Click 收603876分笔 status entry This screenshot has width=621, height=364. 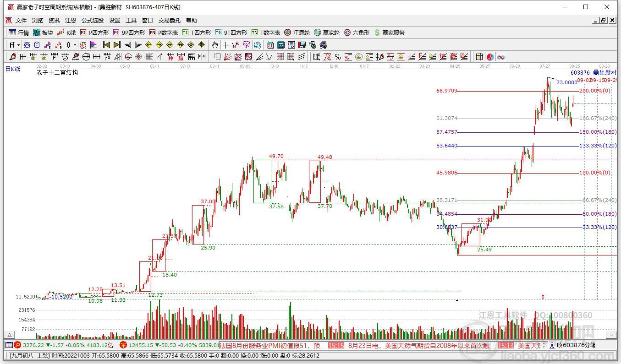(576, 345)
